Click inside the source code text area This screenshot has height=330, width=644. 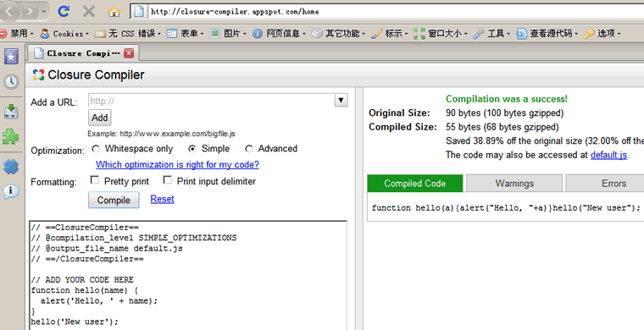tap(188, 276)
